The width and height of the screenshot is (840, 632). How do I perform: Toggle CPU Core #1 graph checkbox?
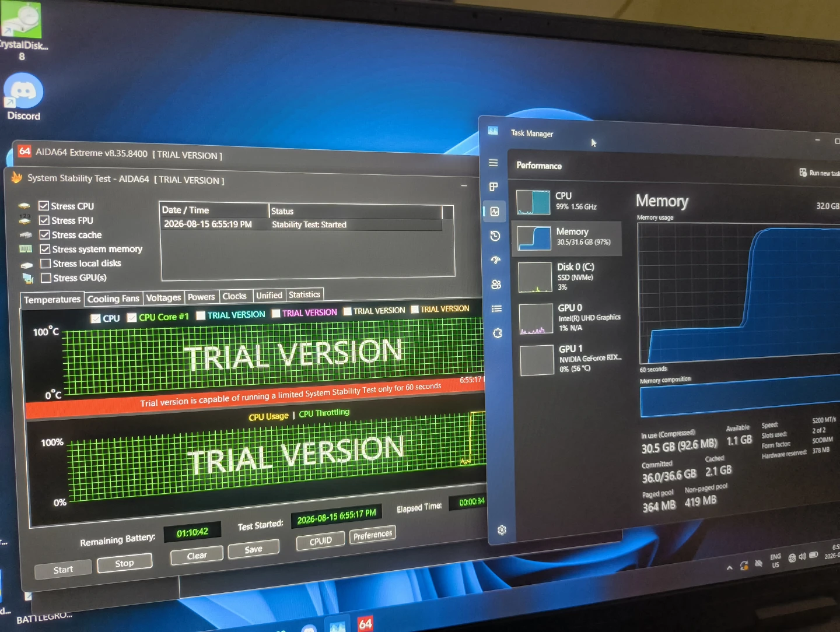point(132,318)
